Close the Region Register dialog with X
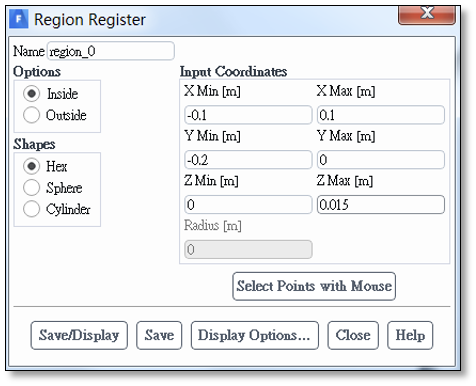The height and width of the screenshot is (386, 476). (x=427, y=14)
